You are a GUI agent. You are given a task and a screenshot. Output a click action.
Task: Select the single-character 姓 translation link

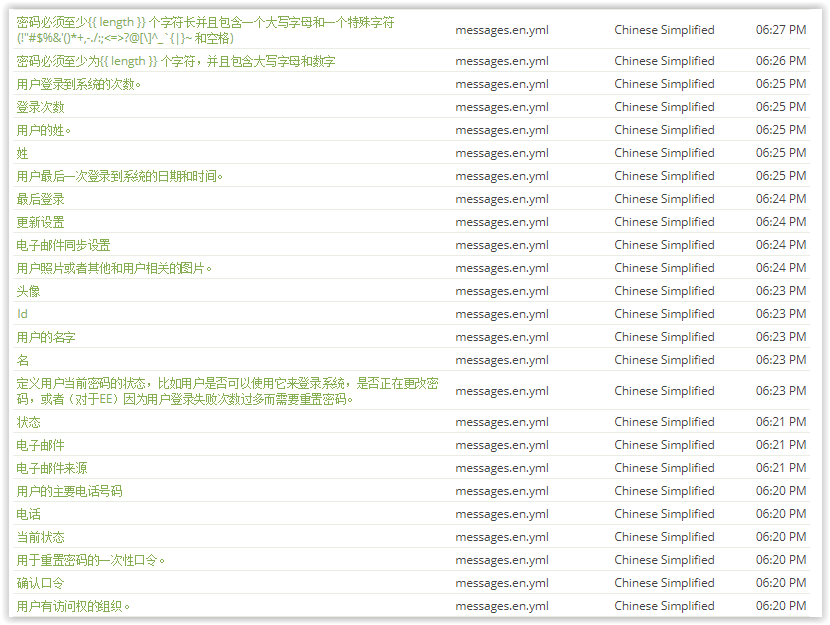22,153
